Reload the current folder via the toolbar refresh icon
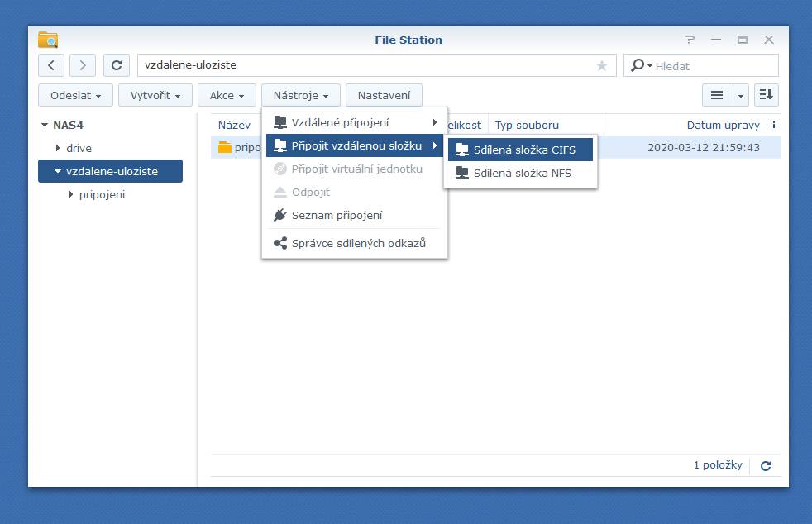 (117, 65)
